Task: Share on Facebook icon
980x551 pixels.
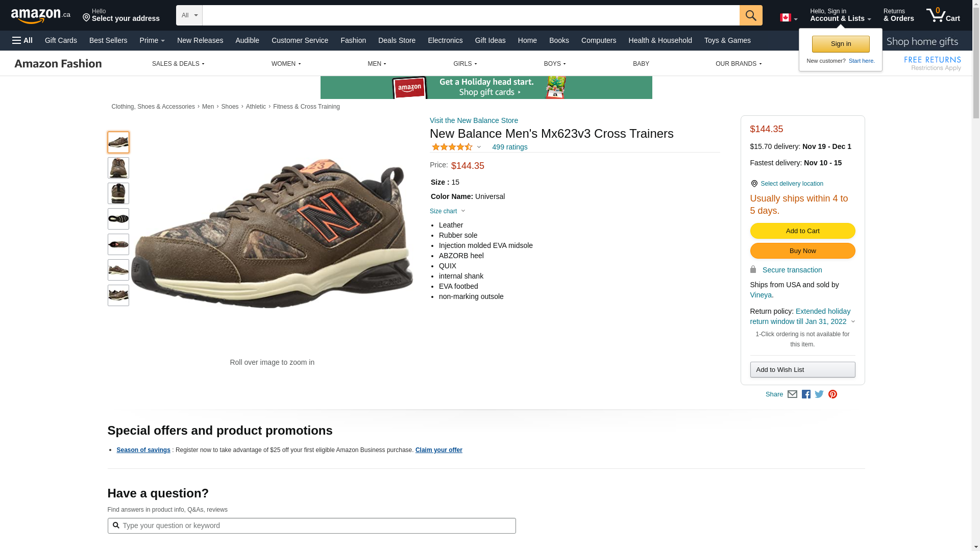Action: (x=806, y=394)
